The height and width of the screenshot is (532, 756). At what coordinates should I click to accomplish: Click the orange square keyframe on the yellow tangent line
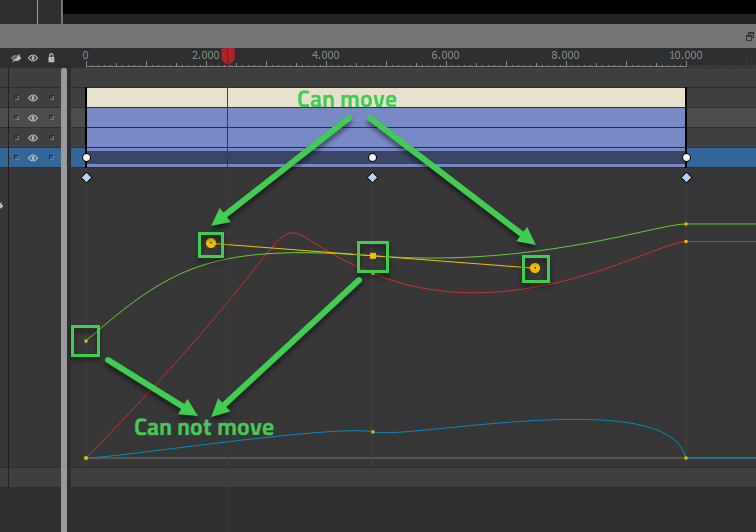pos(373,256)
